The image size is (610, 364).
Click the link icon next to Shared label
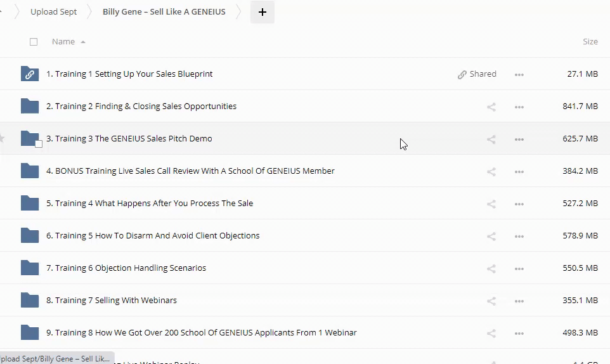point(462,74)
